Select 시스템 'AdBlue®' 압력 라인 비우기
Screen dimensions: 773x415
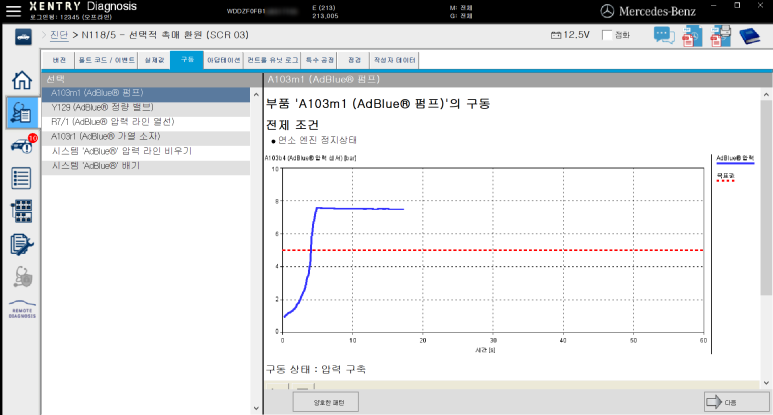click(x=146, y=151)
